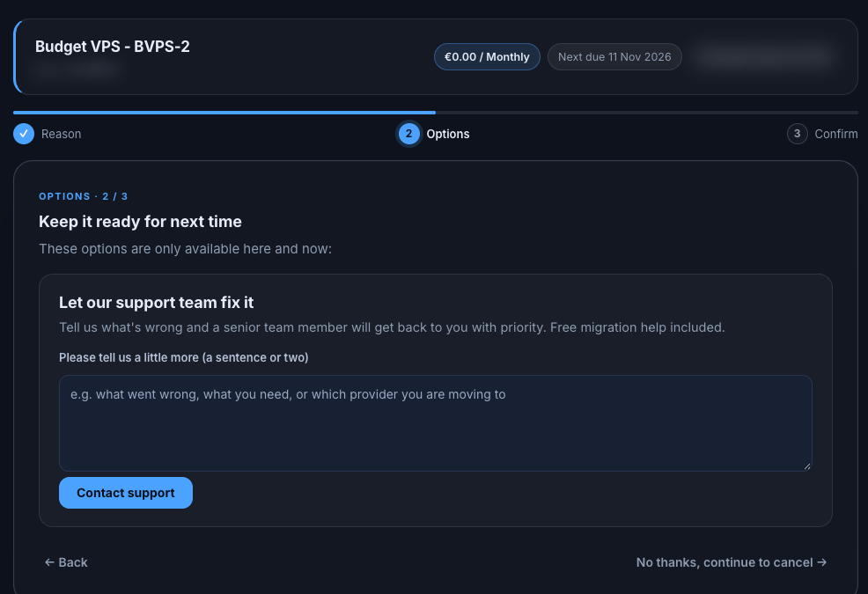Jump to the Confirm step label
The image size is (868, 594).
tap(836, 134)
